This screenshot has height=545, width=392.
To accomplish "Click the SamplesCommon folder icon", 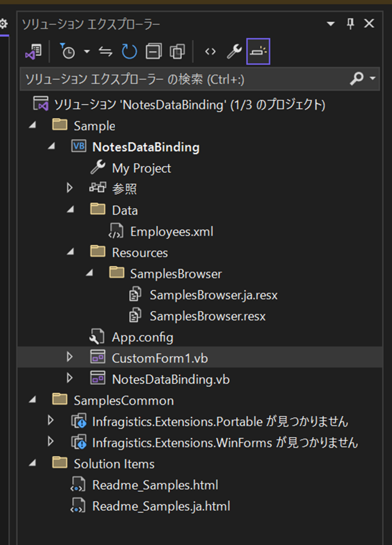I will pyautogui.click(x=60, y=399).
